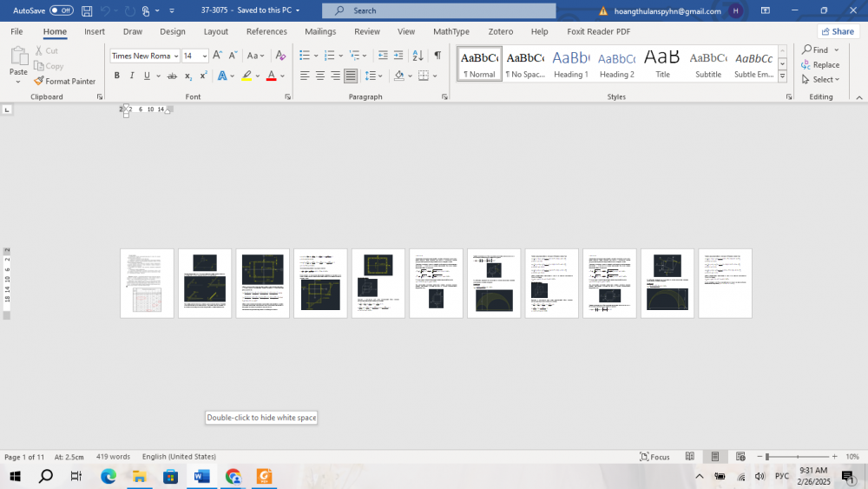Open the font size dropdown

click(x=205, y=56)
